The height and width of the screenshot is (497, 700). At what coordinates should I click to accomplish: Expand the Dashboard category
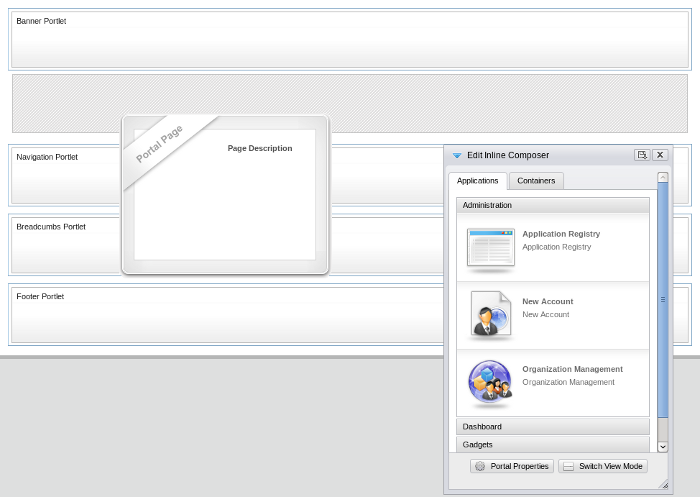pyautogui.click(x=552, y=426)
